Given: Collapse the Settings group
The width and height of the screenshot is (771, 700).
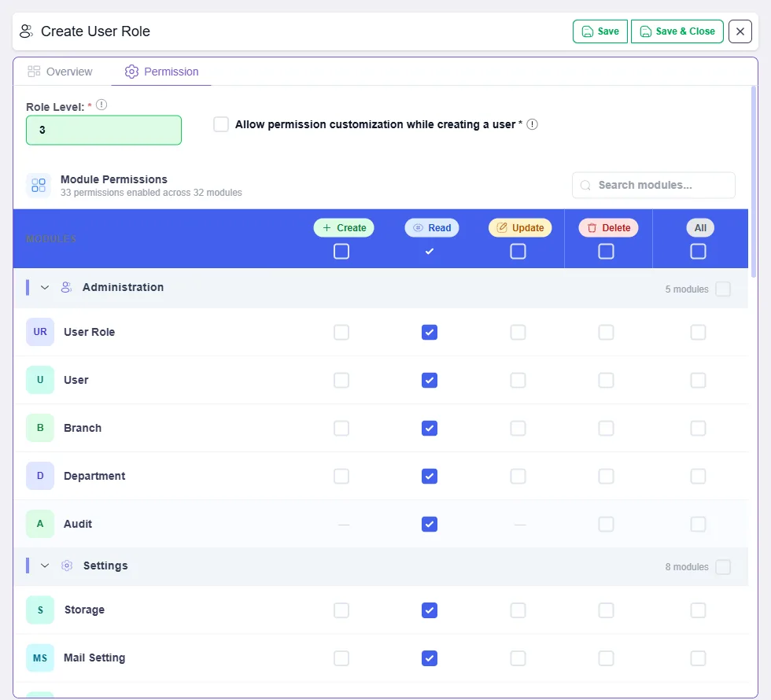Looking at the screenshot, I should tap(45, 566).
